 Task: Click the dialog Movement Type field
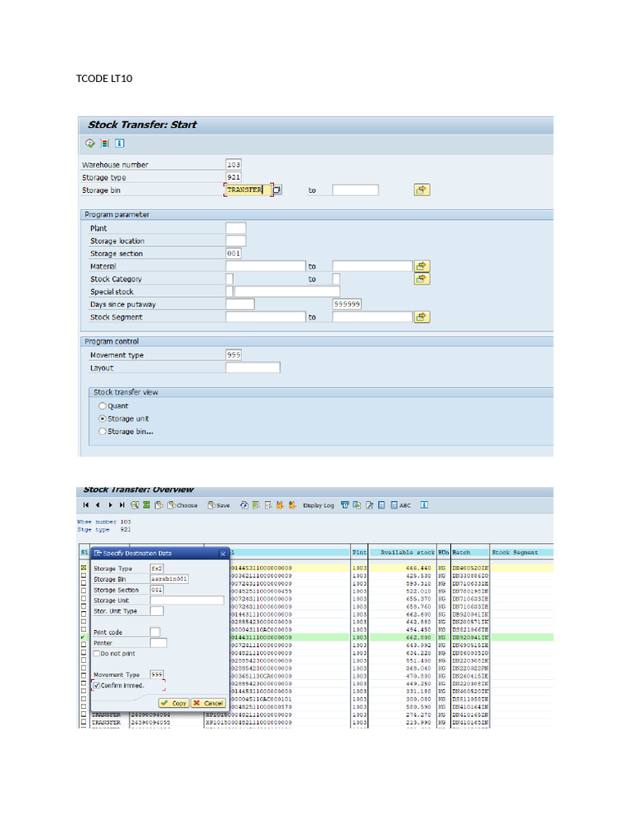(157, 674)
